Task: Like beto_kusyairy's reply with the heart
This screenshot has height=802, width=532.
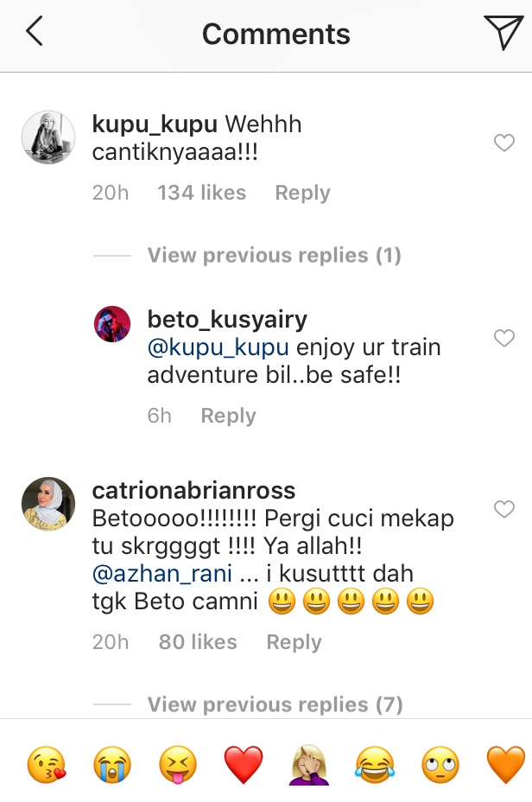Action: click(x=503, y=338)
